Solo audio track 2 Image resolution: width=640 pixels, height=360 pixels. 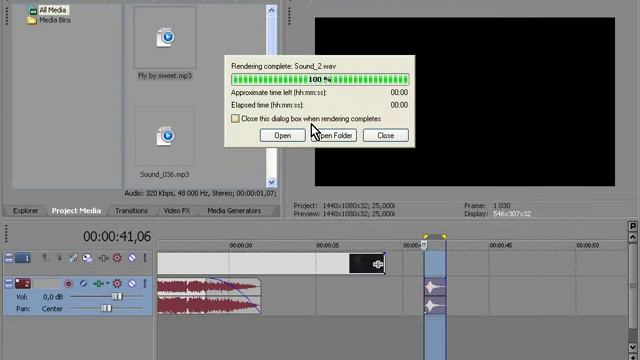tap(145, 283)
